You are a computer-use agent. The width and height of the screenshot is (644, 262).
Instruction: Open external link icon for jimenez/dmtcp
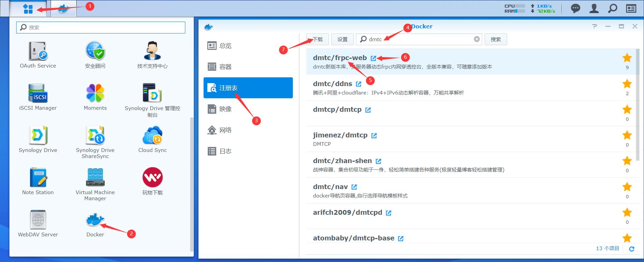[374, 135]
